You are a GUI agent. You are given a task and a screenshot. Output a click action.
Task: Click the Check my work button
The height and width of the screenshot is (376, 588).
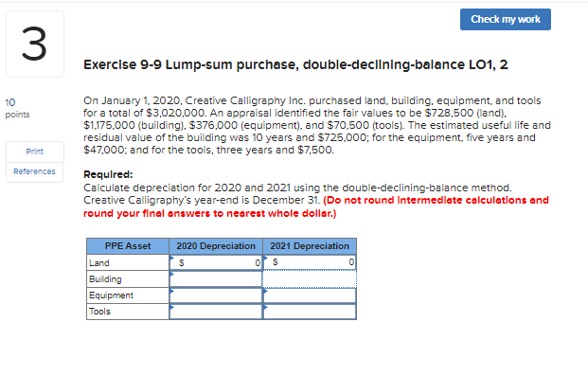pyautogui.click(x=505, y=20)
